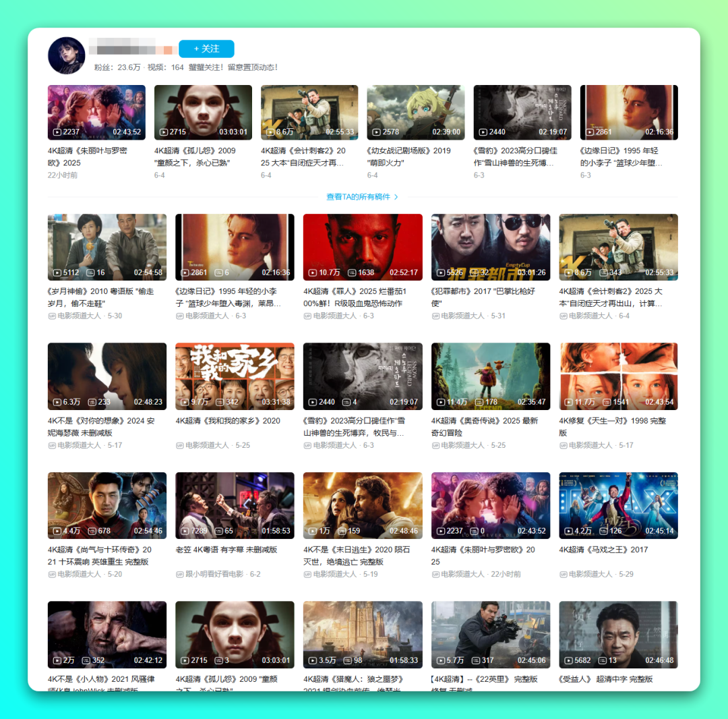Open the uploader's profile avatar

click(x=66, y=55)
